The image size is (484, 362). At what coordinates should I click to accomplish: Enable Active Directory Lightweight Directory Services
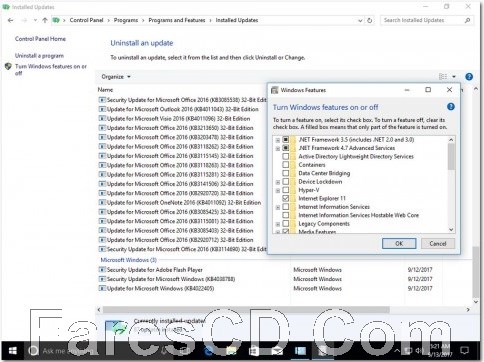click(x=286, y=156)
